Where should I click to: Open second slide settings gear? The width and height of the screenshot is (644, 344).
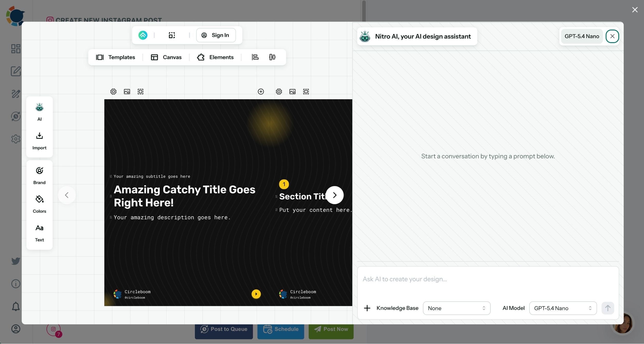point(279,92)
